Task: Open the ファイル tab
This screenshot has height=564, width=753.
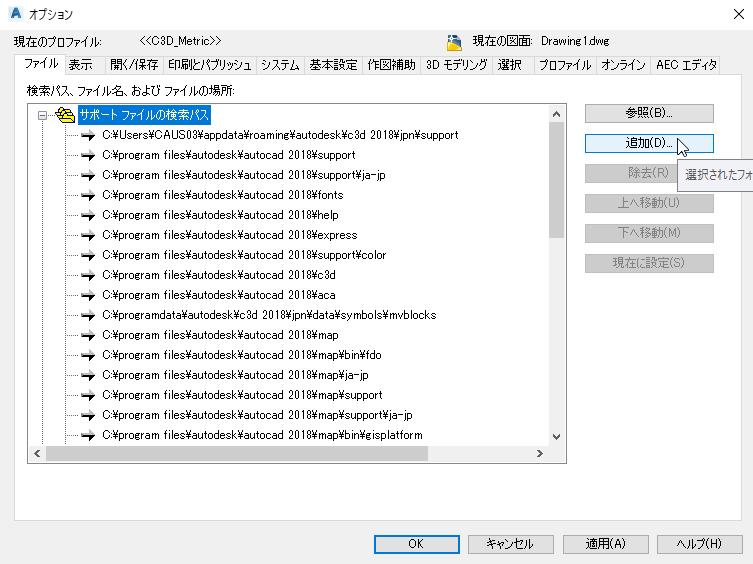Action: click(40, 64)
